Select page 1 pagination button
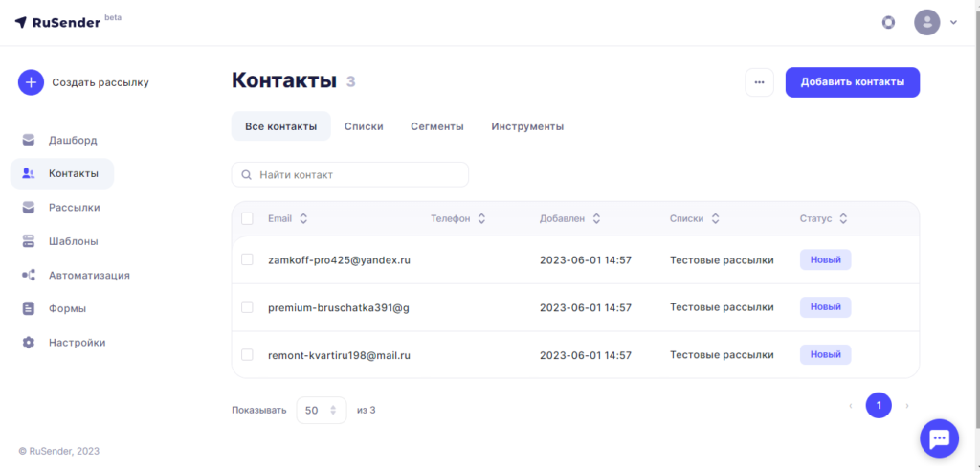The width and height of the screenshot is (980, 471). click(x=879, y=406)
